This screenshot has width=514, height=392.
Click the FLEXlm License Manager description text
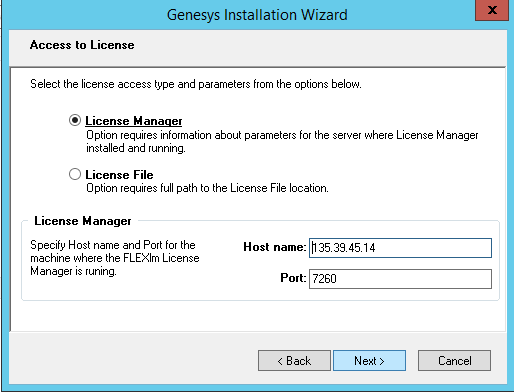pyautogui.click(x=115, y=258)
